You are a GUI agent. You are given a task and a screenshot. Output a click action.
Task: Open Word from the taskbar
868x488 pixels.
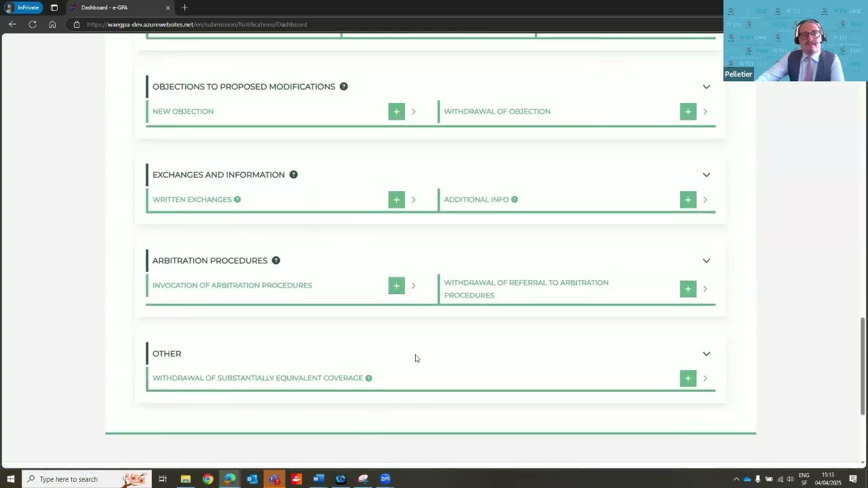point(319,479)
